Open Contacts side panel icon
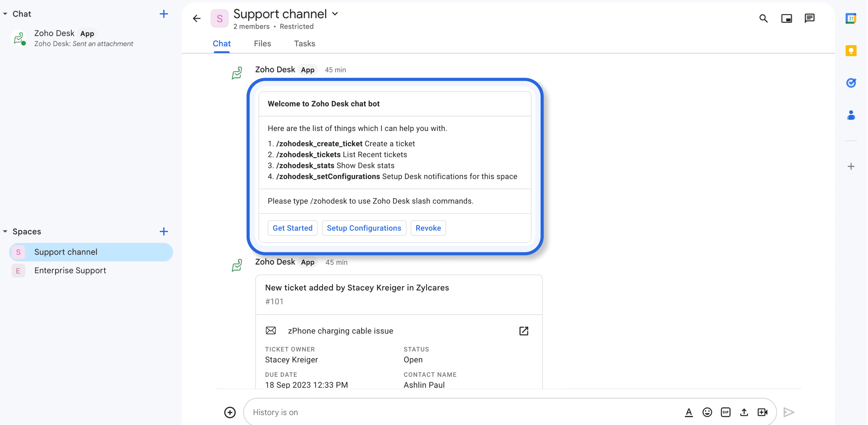Viewport: 868px width, 425px height. [851, 115]
